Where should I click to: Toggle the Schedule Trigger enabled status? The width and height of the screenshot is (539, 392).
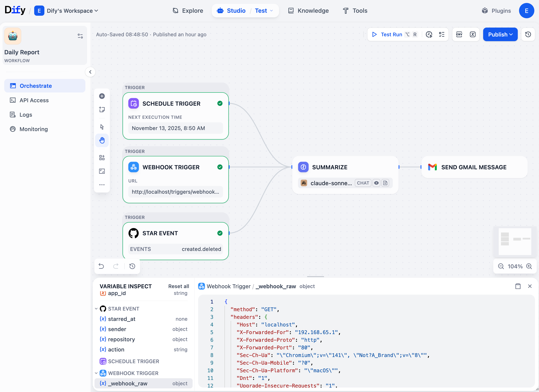click(220, 103)
